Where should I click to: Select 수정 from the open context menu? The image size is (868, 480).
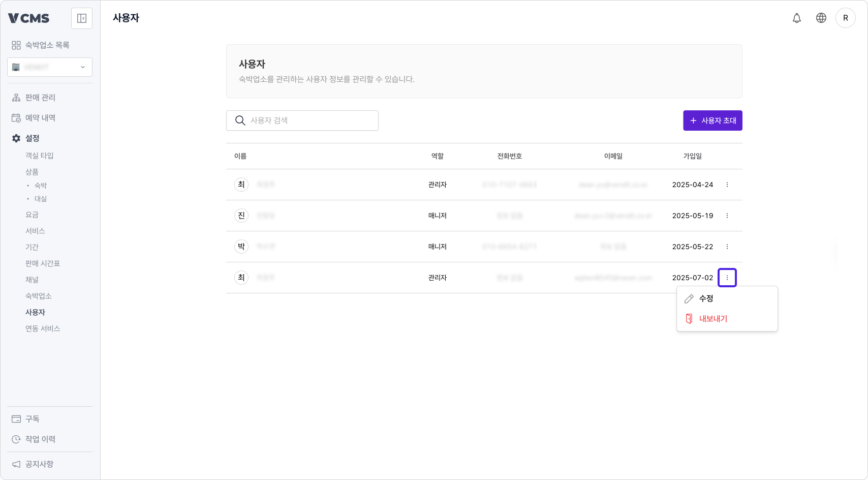tap(705, 298)
